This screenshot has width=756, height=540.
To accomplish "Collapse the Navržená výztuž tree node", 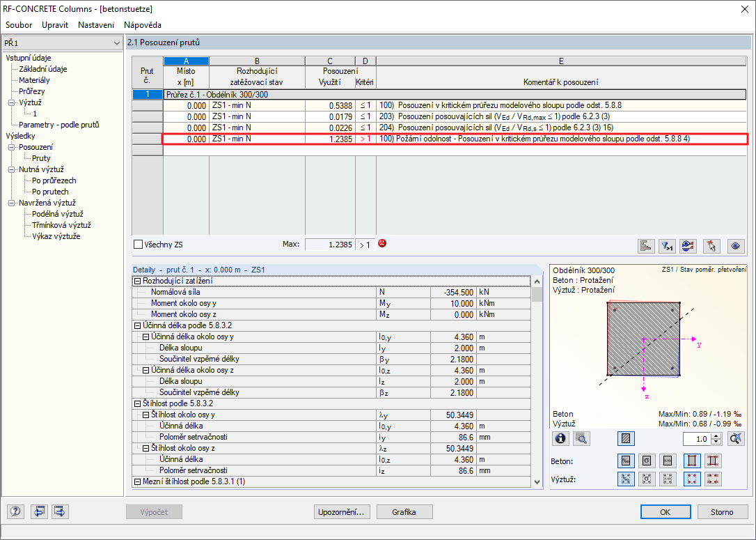I will coord(12,203).
